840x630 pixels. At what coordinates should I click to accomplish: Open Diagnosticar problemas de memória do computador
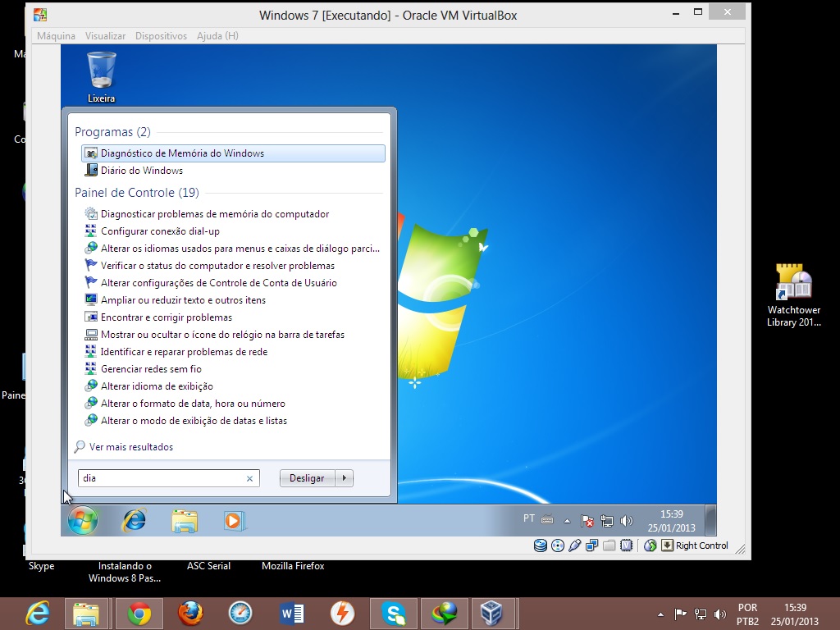tap(207, 214)
